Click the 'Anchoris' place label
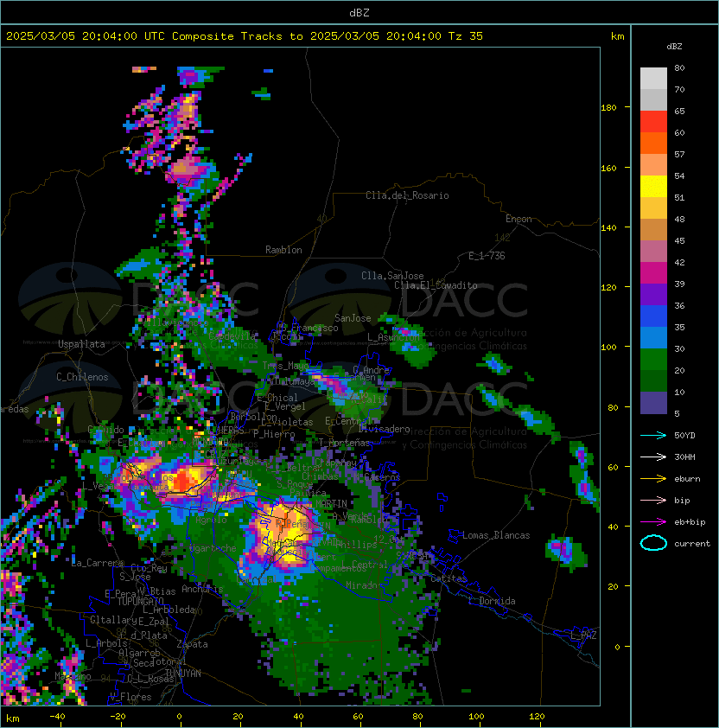Screen dimensions: 719x728 202,589
